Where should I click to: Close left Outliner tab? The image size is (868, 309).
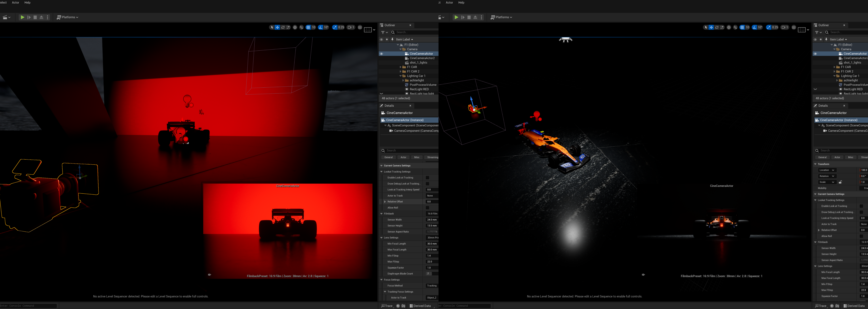pyautogui.click(x=410, y=25)
